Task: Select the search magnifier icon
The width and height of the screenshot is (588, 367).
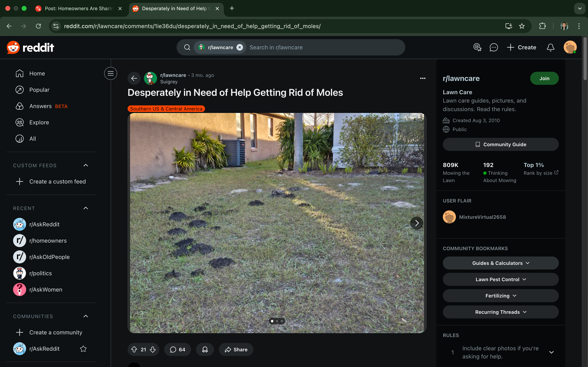Action: coord(187,47)
